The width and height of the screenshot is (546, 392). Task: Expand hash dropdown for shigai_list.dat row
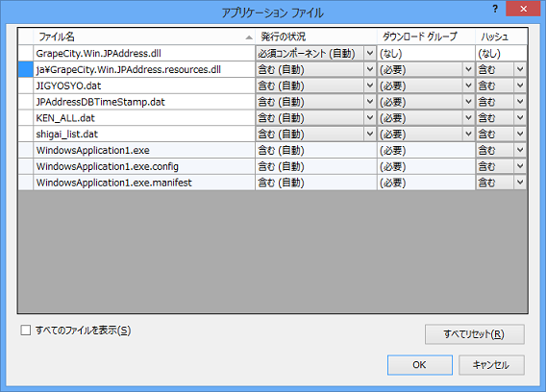(x=520, y=135)
